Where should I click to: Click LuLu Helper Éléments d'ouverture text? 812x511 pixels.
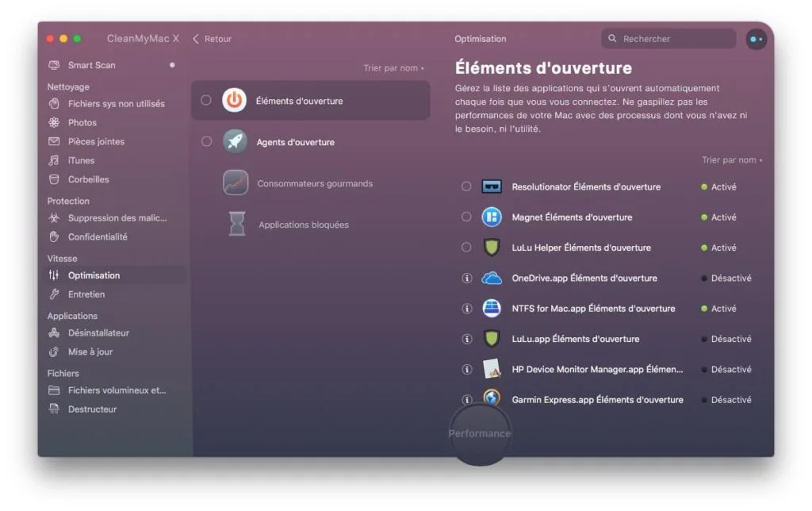[x=581, y=248]
